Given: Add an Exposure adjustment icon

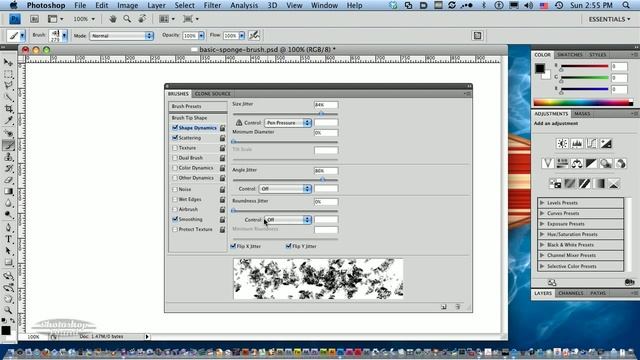Looking at the screenshot, I should tap(606, 143).
